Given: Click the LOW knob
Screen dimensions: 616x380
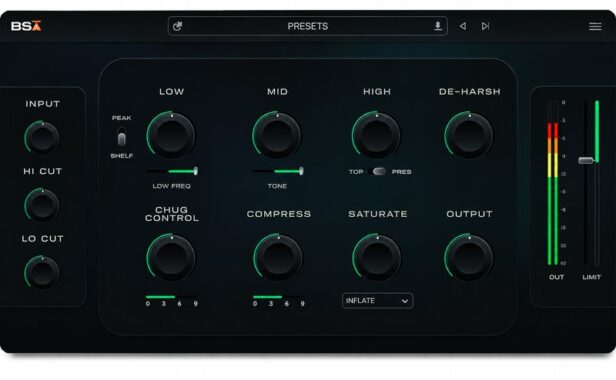Looking at the screenshot, I should point(171,135).
